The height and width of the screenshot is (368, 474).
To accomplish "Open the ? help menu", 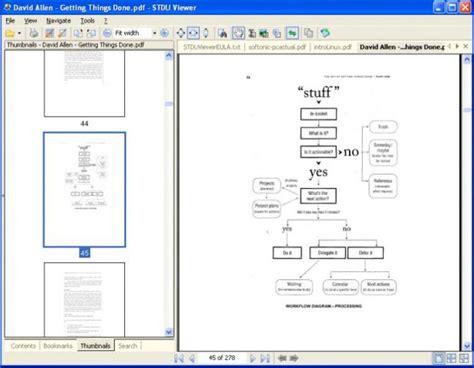I will [x=105, y=21].
